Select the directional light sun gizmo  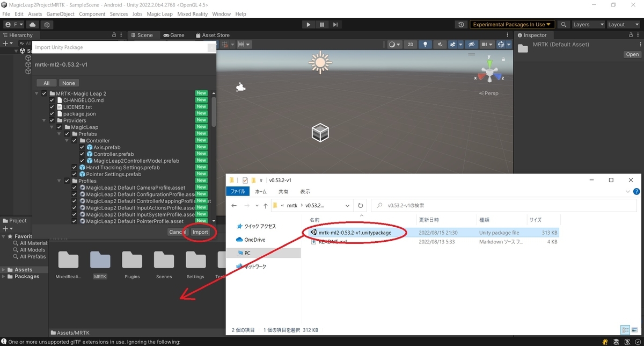point(320,63)
